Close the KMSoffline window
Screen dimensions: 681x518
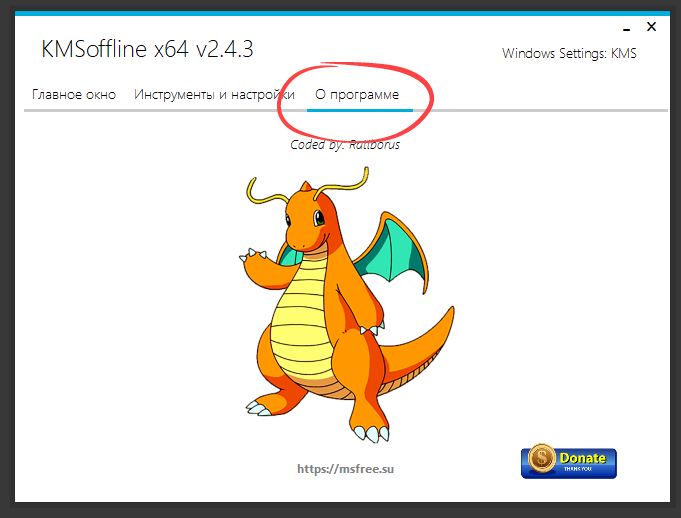pos(652,27)
